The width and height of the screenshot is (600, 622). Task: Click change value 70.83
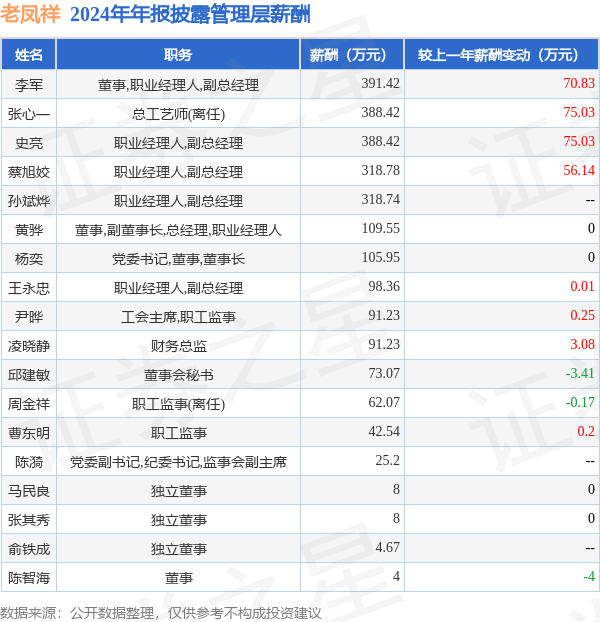[x=579, y=83]
